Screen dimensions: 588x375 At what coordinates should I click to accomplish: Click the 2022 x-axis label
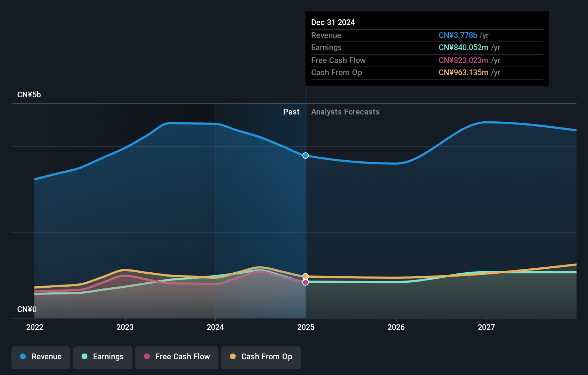35,327
